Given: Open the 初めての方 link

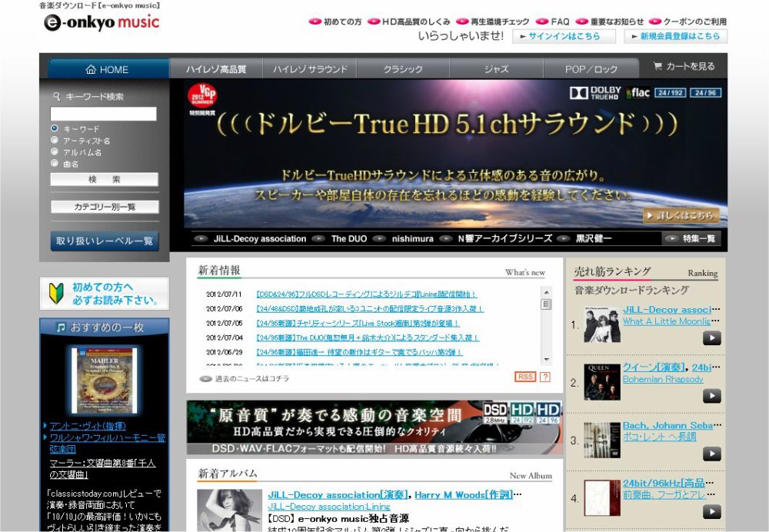Looking at the screenshot, I should point(335,22).
